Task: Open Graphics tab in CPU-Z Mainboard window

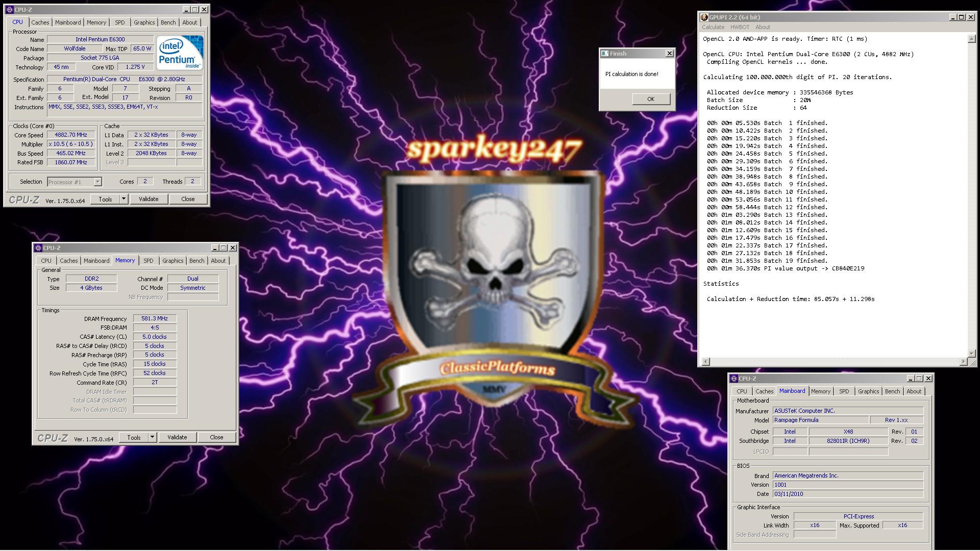Action: [x=869, y=391]
